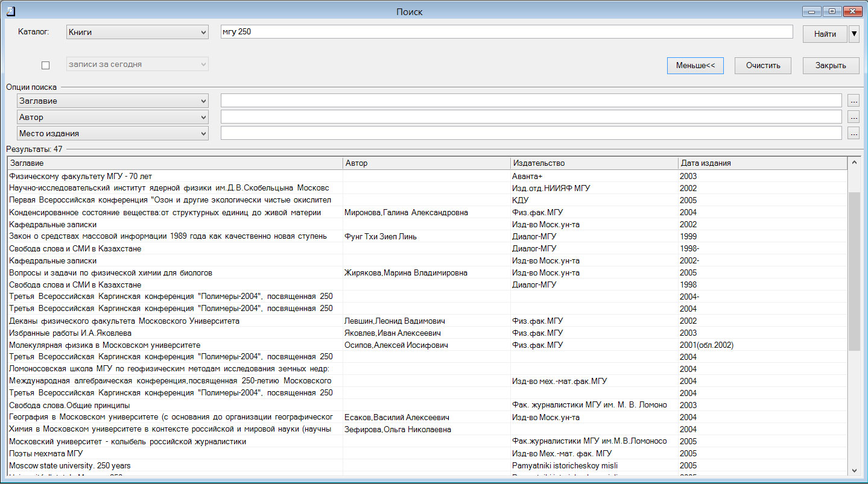Click ellipsis button beside Автор field
The height and width of the screenshot is (484, 868).
click(x=853, y=117)
